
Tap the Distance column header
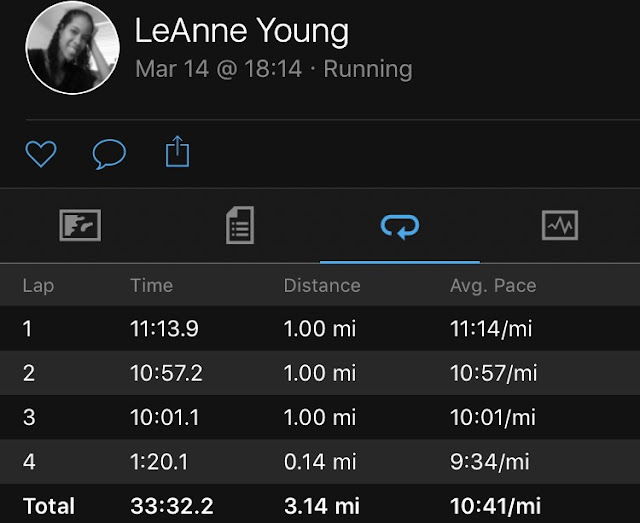pos(323,286)
